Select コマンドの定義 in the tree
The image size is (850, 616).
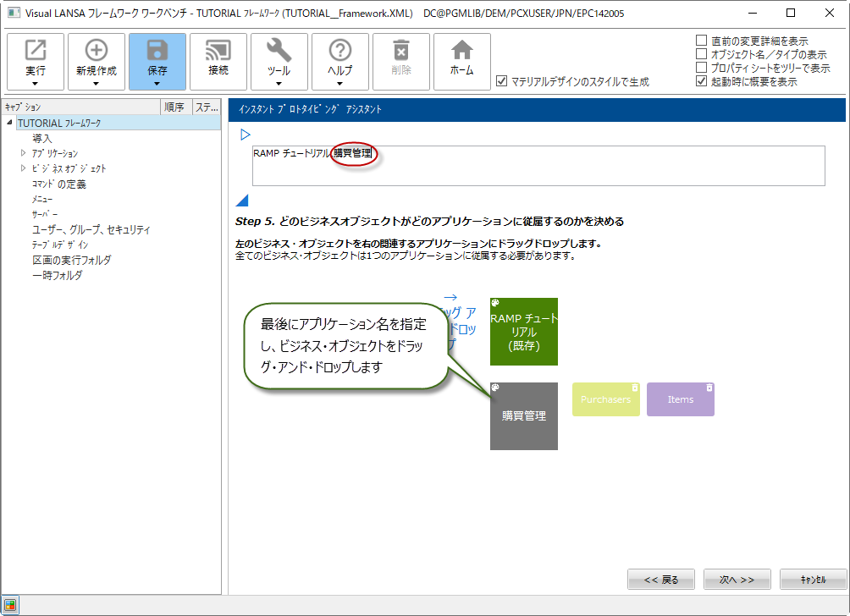(58, 184)
